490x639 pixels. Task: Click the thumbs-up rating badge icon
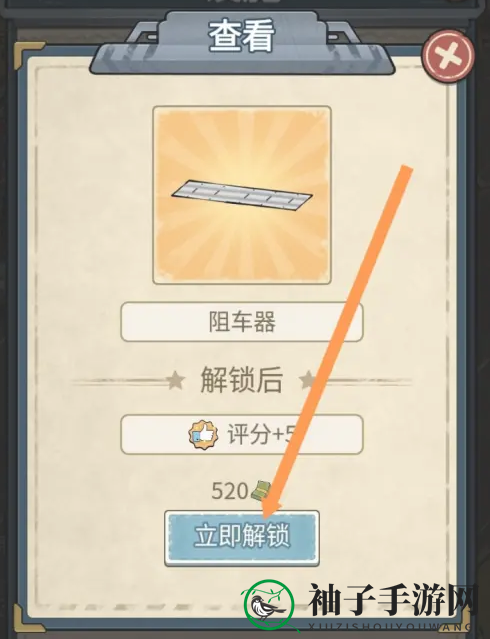click(203, 434)
